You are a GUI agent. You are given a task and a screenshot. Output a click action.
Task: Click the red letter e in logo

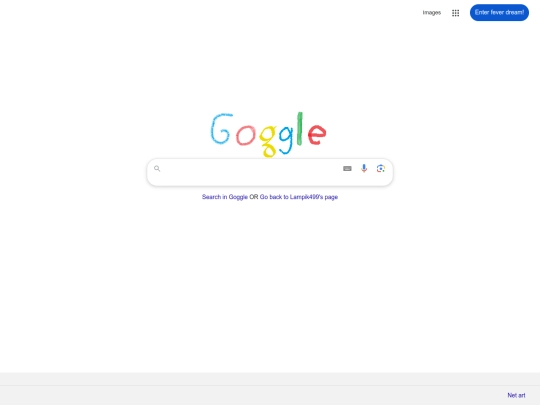pos(317,134)
